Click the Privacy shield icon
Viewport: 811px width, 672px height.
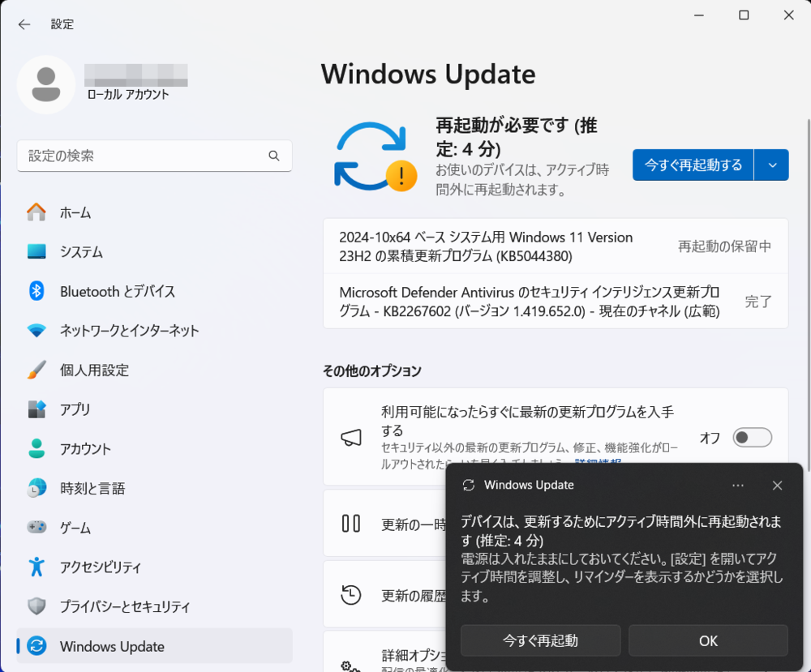36,606
